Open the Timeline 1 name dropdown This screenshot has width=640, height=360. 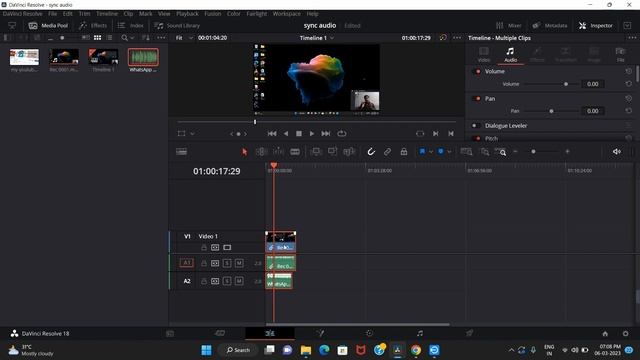317,38
